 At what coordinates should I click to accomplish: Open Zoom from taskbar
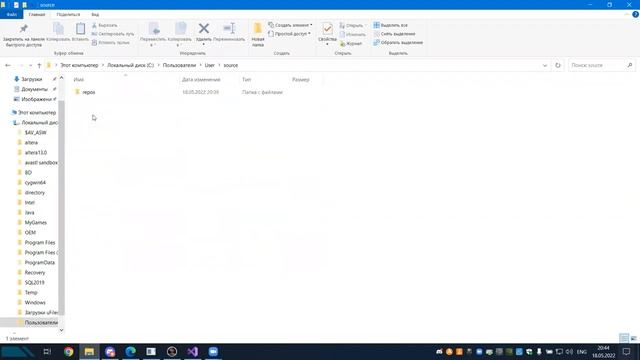click(213, 351)
